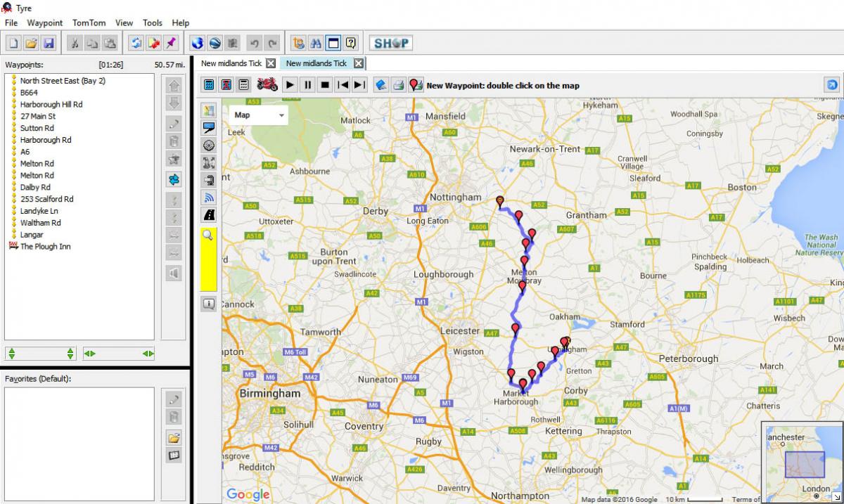The height and width of the screenshot is (504, 844).
Task: Click the Google logo on the map
Action: coord(248,494)
